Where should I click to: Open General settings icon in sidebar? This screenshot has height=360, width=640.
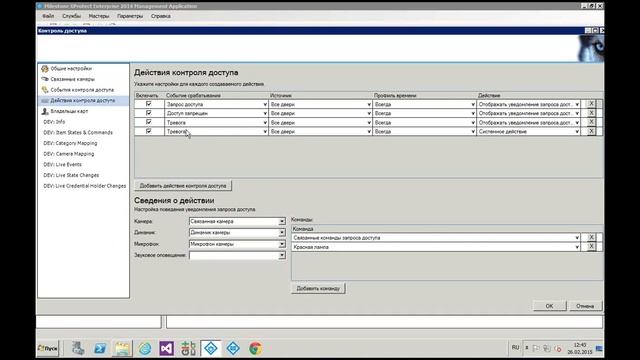45,69
